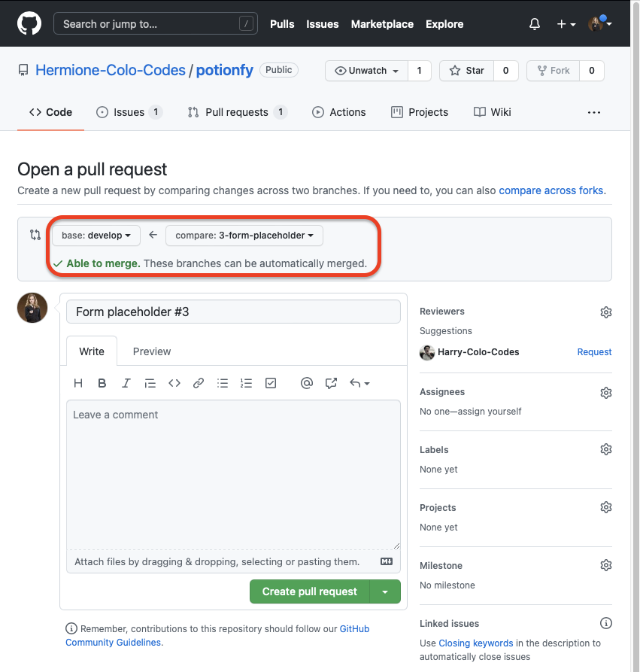Insert a code snippet

(x=174, y=383)
